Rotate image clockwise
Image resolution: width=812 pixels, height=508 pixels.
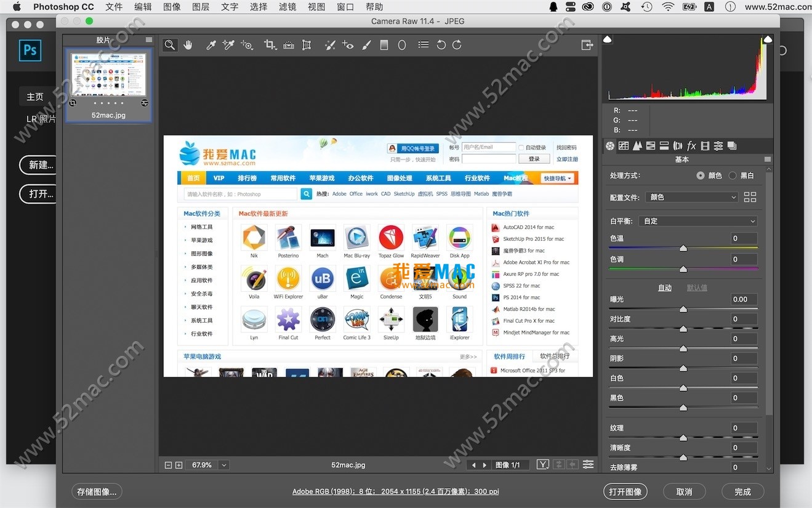pyautogui.click(x=457, y=45)
